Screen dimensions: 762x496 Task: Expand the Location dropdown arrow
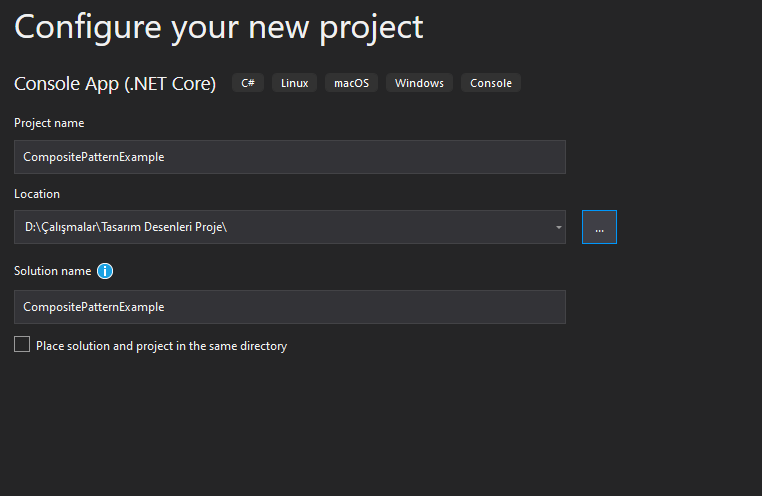558,227
